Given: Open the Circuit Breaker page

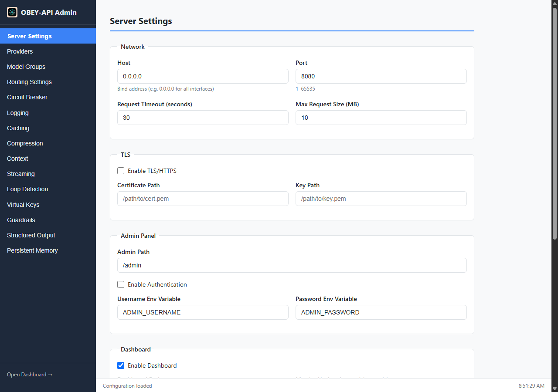Looking at the screenshot, I should 48,97.
